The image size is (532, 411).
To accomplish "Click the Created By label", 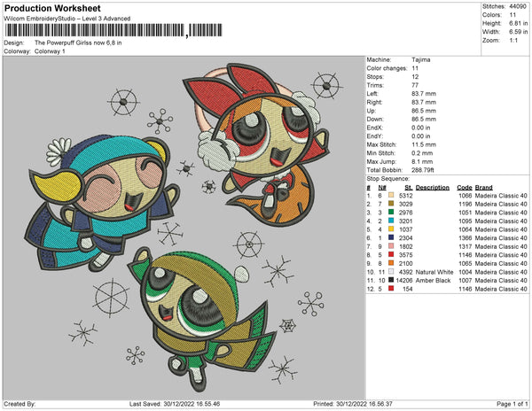I will point(20,404).
